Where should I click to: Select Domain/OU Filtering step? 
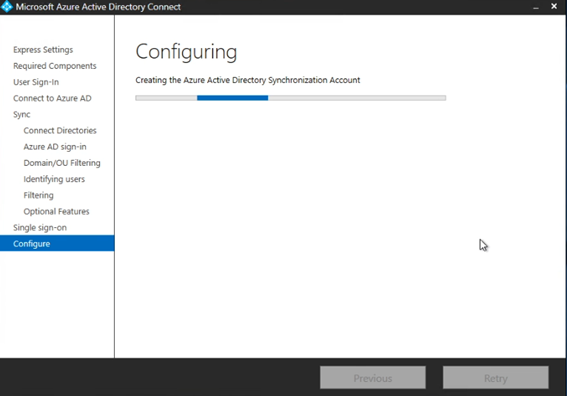(x=62, y=163)
